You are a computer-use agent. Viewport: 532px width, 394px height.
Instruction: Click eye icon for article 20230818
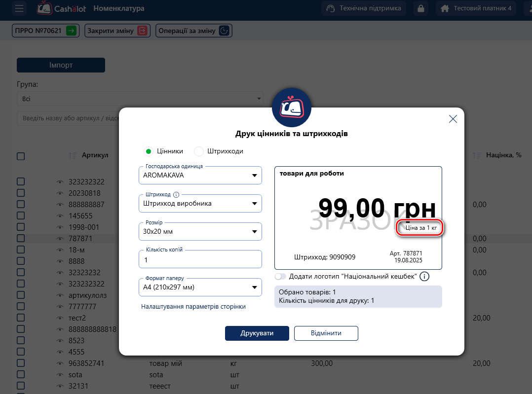coord(60,193)
